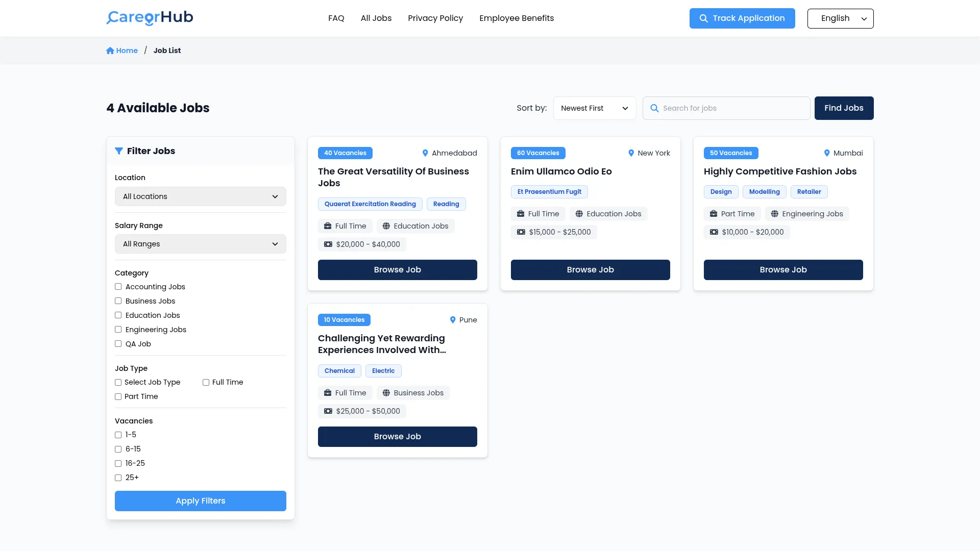Image resolution: width=980 pixels, height=551 pixels.
Task: Open the All Locations dropdown
Action: 200,196
